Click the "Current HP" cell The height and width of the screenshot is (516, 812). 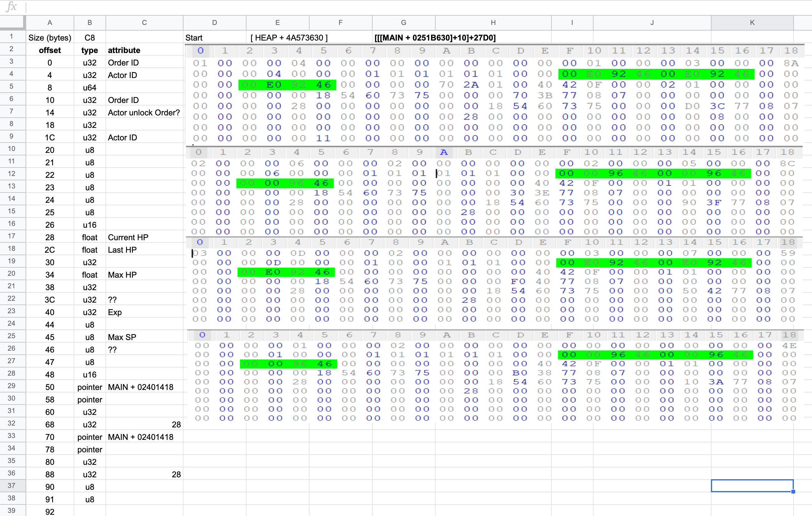click(x=144, y=237)
